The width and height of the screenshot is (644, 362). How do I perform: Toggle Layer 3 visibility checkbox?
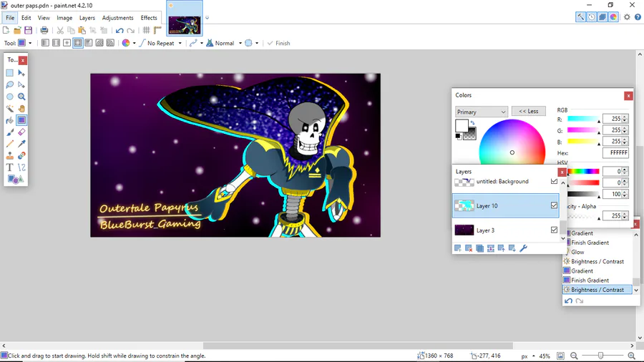554,230
